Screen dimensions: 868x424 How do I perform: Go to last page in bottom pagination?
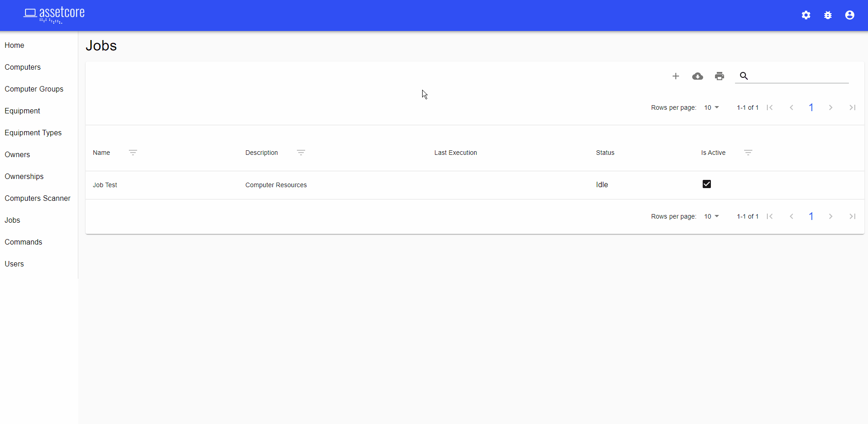pyautogui.click(x=853, y=216)
